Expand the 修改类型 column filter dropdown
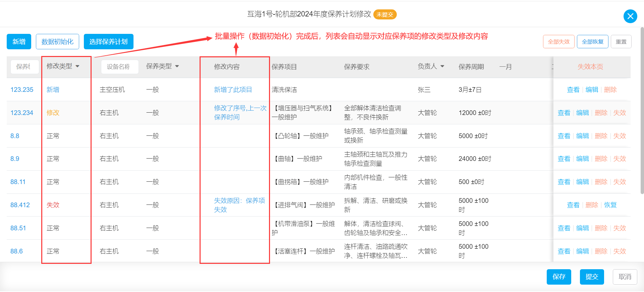 click(77, 66)
